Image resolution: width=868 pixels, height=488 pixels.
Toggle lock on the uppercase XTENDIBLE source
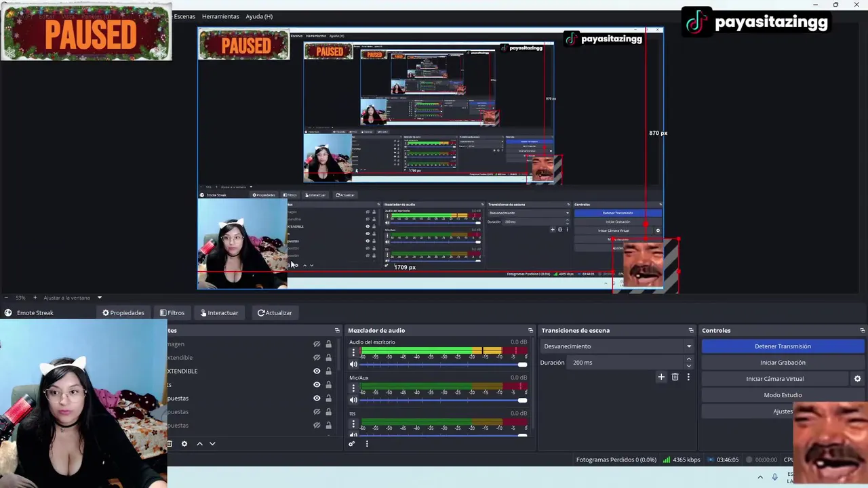click(x=328, y=371)
